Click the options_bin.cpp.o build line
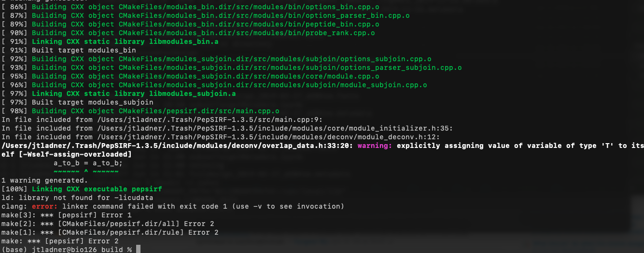 tap(190, 7)
